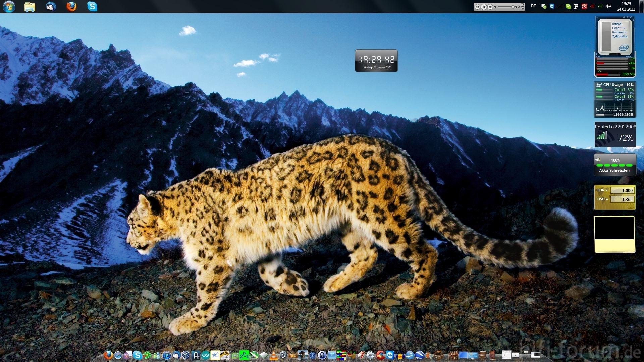
Task: Launch CCleaner from the dock
Action: pos(380,355)
